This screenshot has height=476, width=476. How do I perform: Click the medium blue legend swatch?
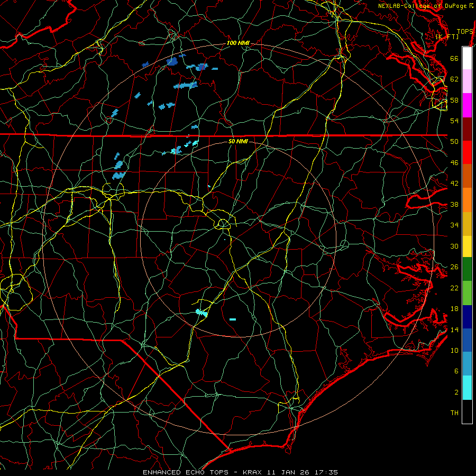[467, 340]
